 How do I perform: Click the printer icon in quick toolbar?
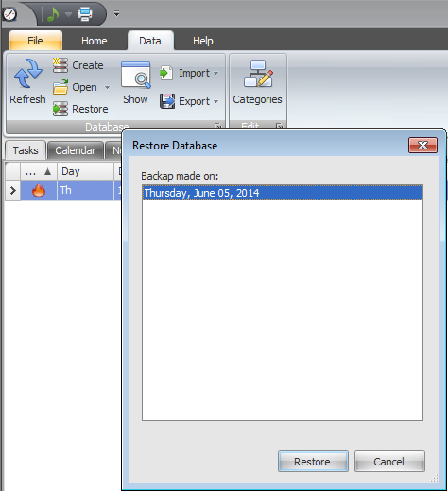(85, 14)
